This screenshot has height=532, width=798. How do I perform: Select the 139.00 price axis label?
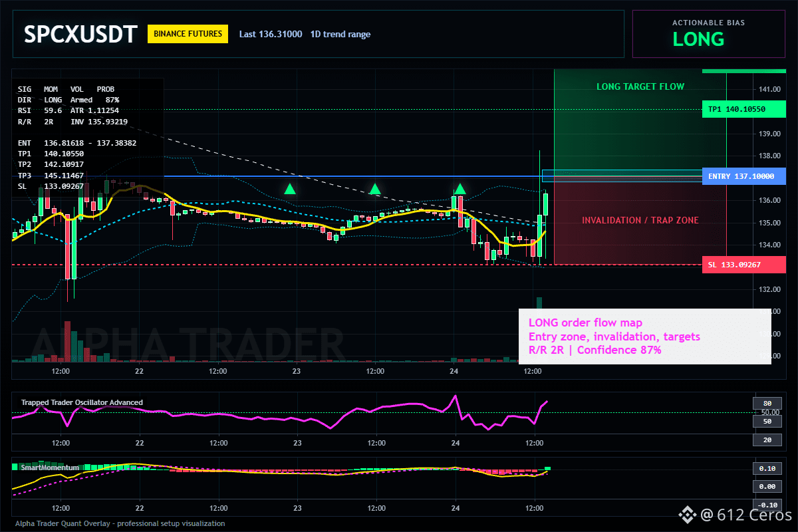(x=770, y=134)
